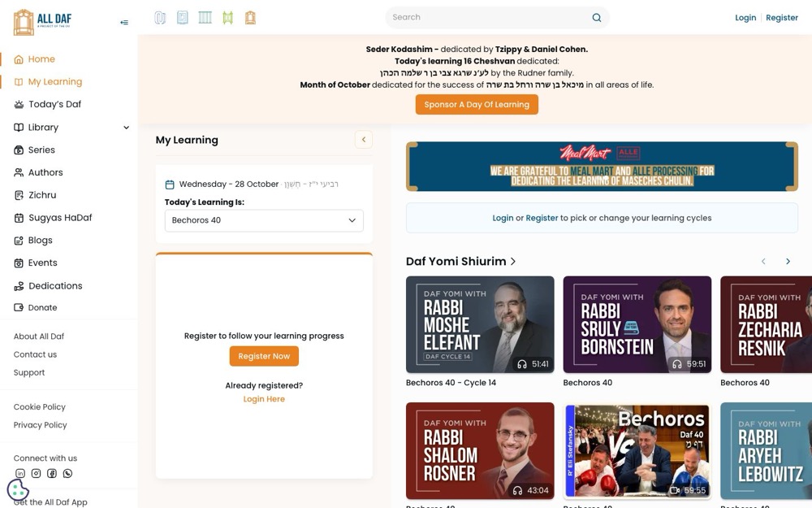Follow the Login Here link
Screen dimensions: 812x508
point(264,399)
